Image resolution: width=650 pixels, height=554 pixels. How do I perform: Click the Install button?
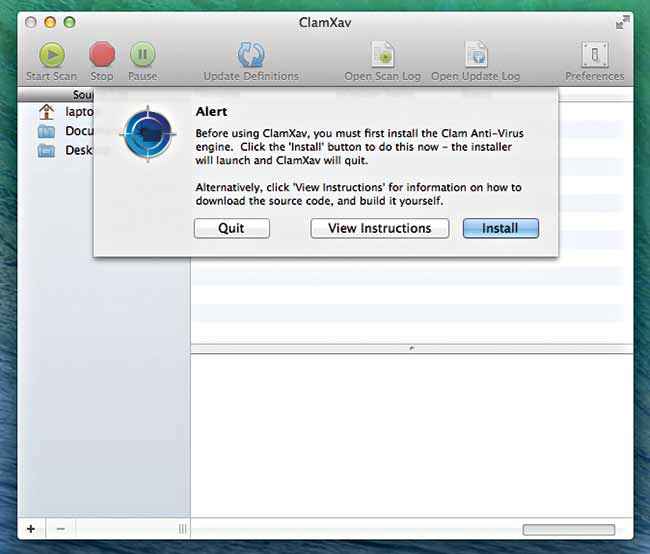click(501, 228)
